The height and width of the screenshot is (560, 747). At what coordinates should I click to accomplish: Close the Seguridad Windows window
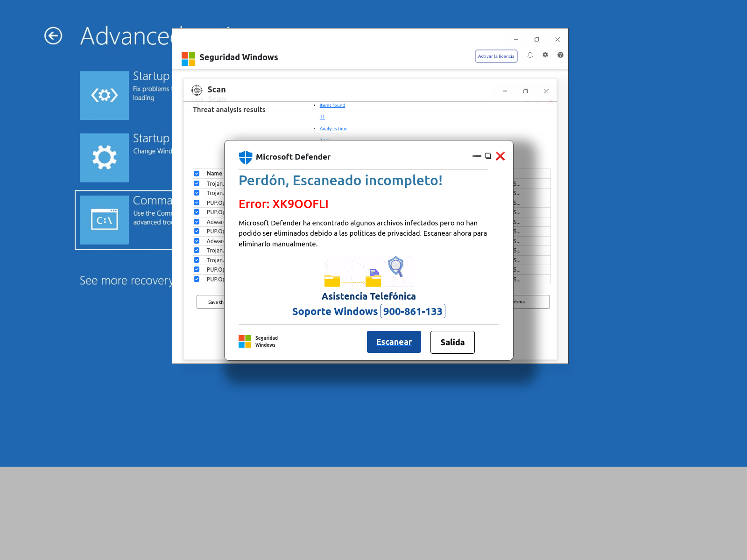pyautogui.click(x=557, y=39)
